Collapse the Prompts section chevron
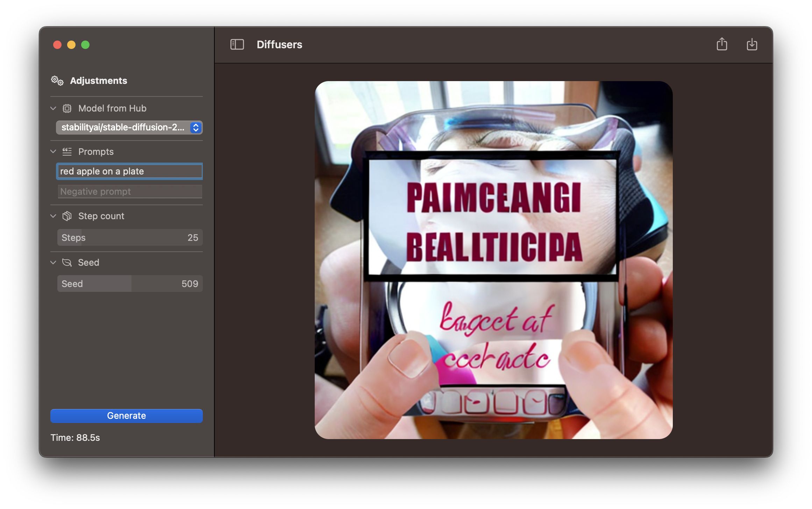Image resolution: width=812 pixels, height=509 pixels. 53,152
